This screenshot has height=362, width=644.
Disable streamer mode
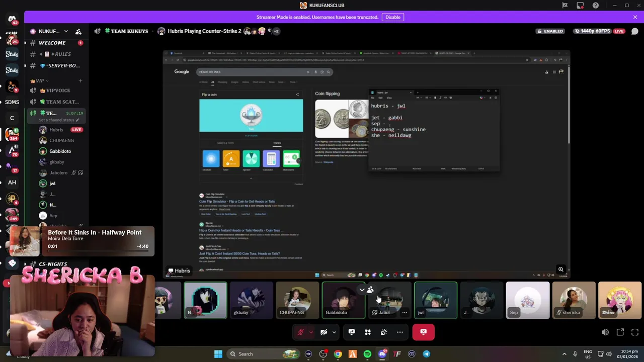[x=393, y=17]
